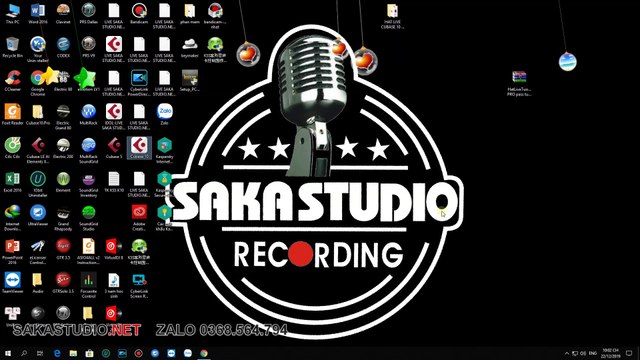Select the Setup_PC installer icon
640x360 pixels.
[x=190, y=81]
